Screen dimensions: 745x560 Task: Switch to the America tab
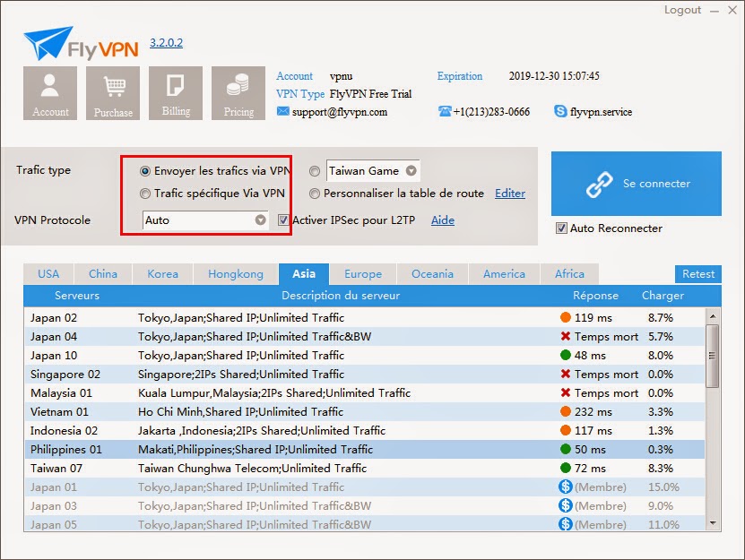tap(504, 274)
